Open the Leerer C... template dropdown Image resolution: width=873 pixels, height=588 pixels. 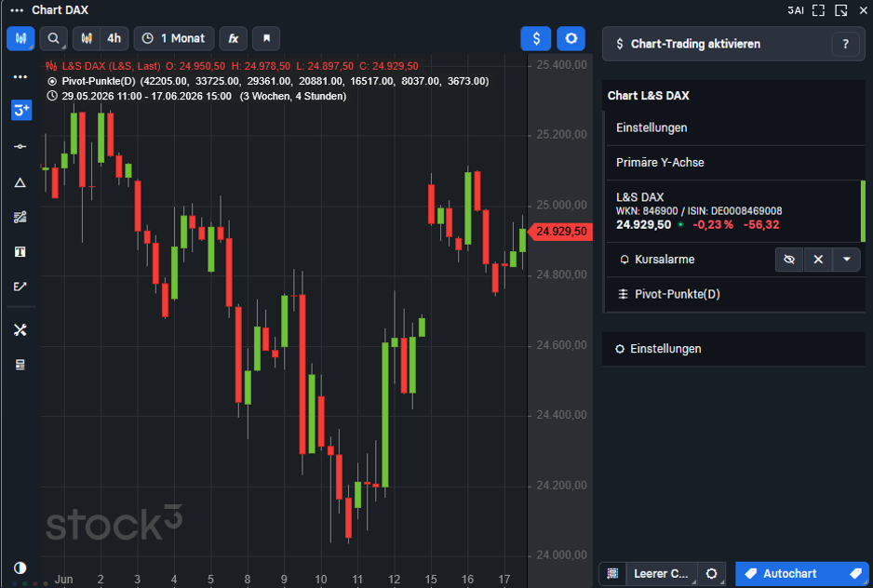[x=662, y=573]
